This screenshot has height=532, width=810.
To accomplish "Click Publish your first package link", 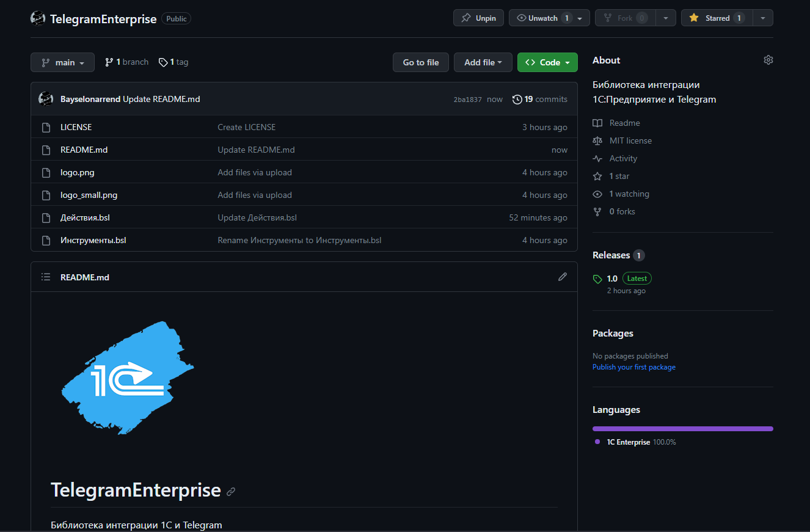I will (x=634, y=367).
